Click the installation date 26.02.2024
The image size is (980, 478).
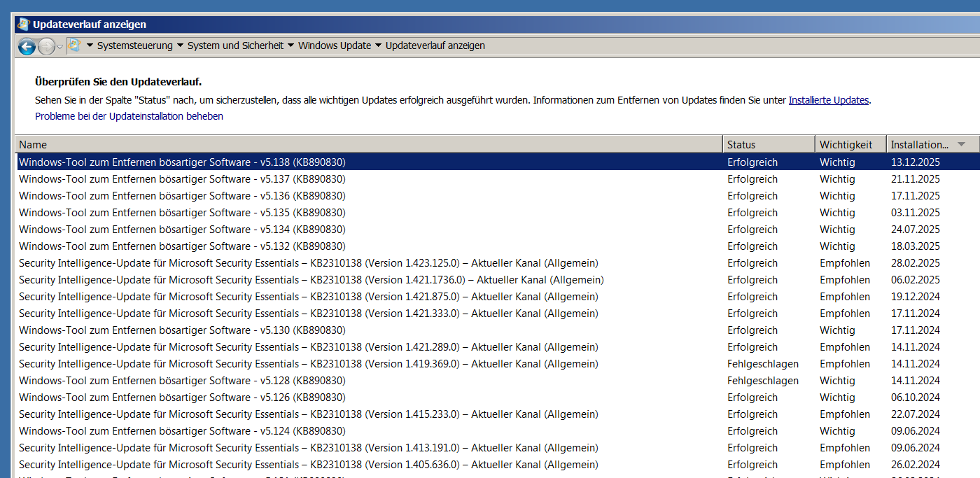click(916, 465)
